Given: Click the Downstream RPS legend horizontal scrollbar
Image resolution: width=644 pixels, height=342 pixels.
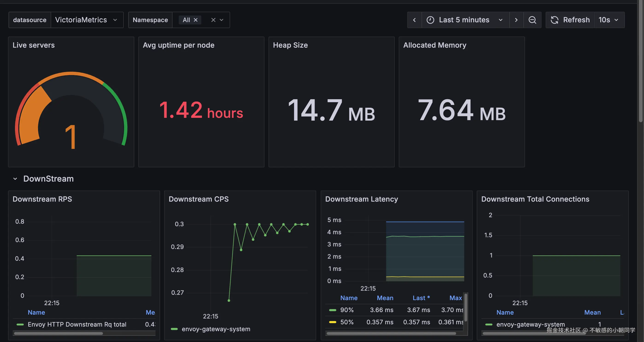Looking at the screenshot, I should click(58, 333).
